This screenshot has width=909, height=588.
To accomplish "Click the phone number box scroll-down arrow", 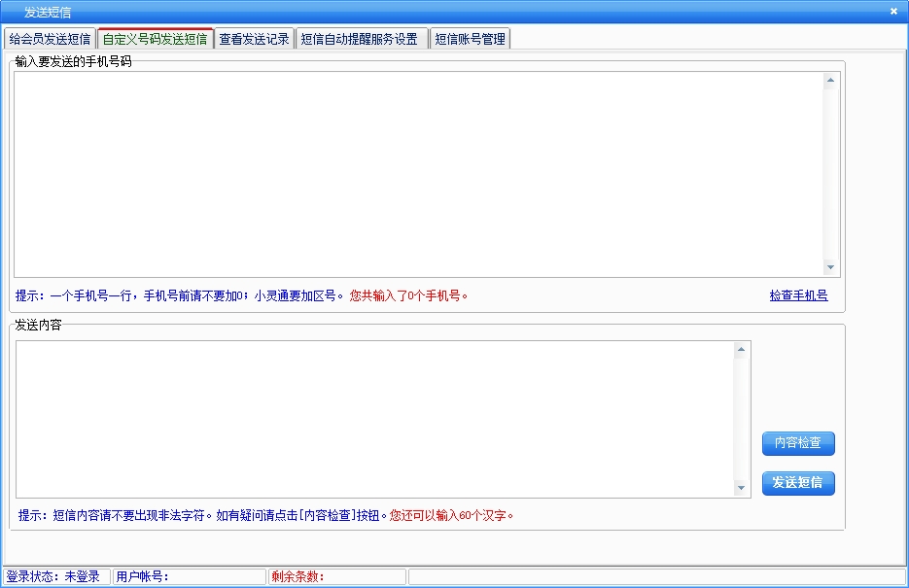I will click(830, 267).
